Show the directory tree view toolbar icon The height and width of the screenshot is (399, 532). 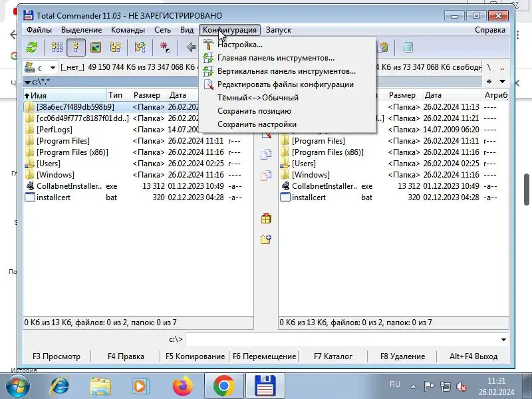(115, 47)
